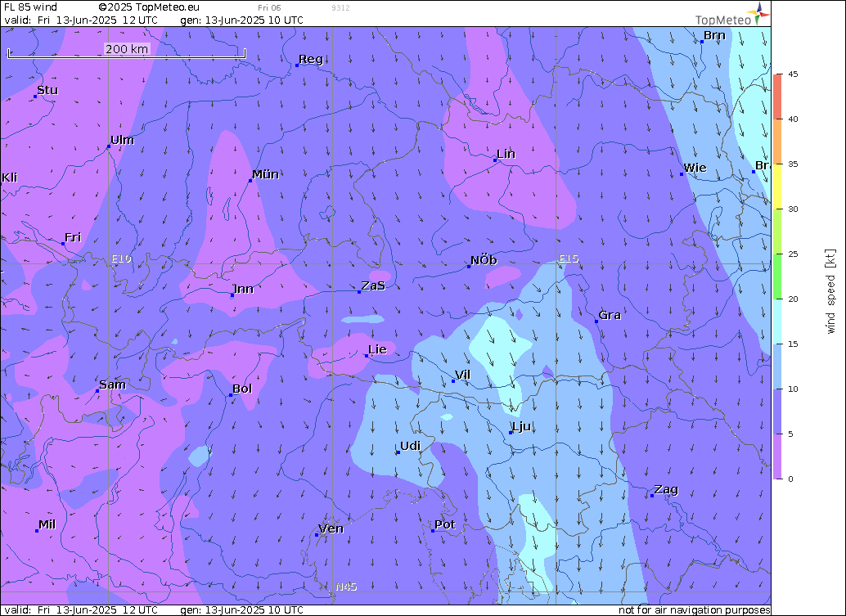Click the "Ven" city label
The image size is (846, 616).
(x=331, y=528)
